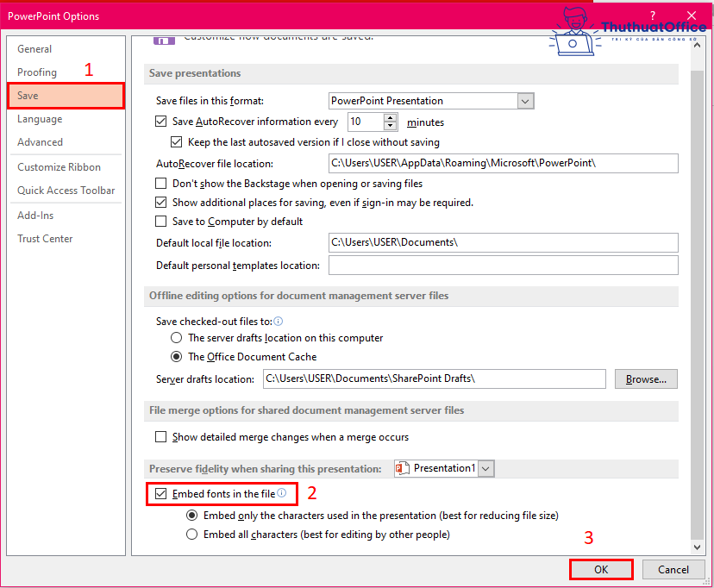
Task: Select Embed all characters radio option
Action: pyautogui.click(x=192, y=535)
